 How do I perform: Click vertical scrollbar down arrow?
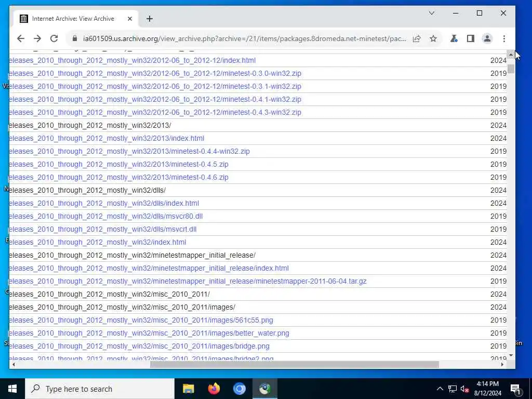(x=511, y=355)
